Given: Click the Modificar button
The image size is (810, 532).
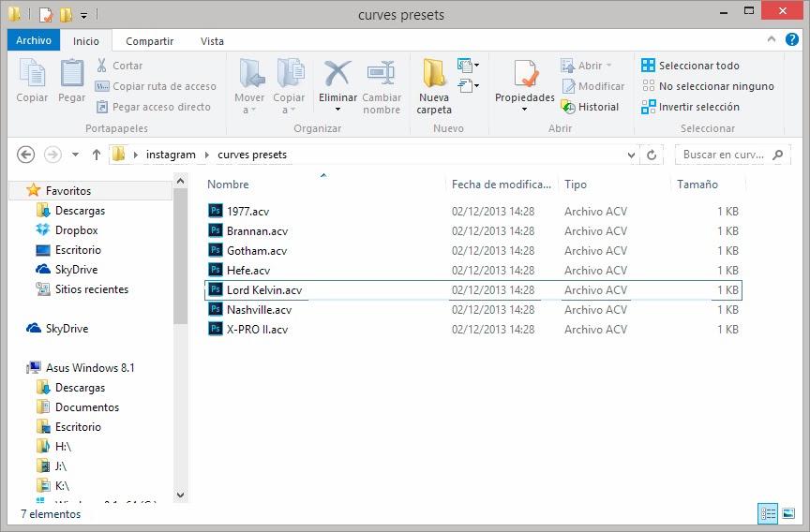Looking at the screenshot, I should (592, 86).
